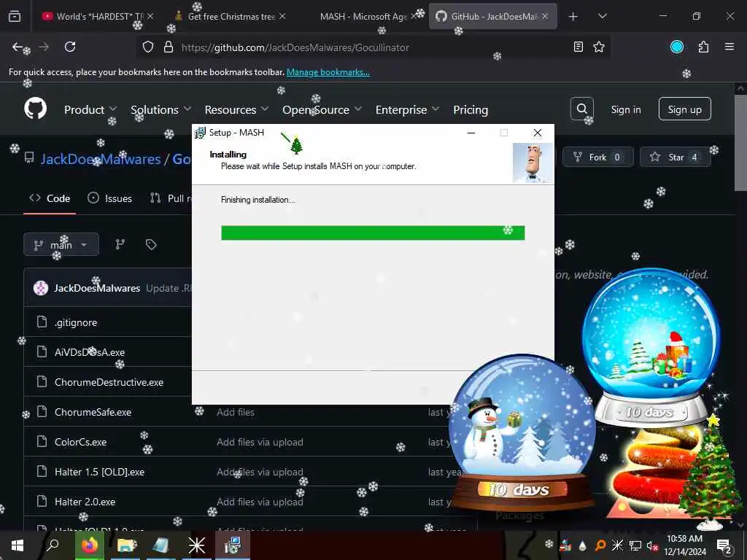Switch to Get free Christmas tree tab
747x560 pixels.
231,16
